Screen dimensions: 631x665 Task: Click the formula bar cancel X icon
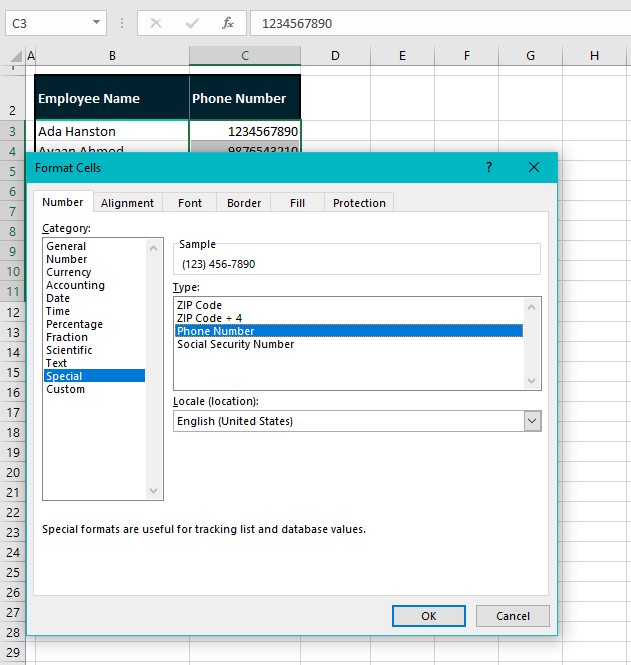point(156,23)
